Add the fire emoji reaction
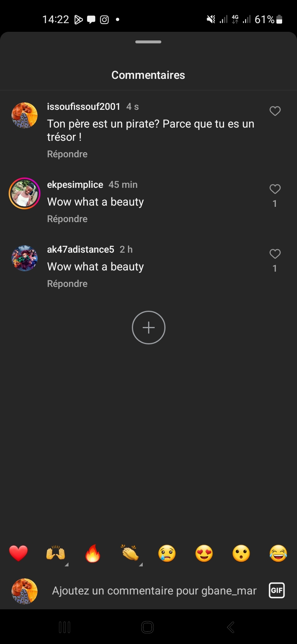 point(93,553)
